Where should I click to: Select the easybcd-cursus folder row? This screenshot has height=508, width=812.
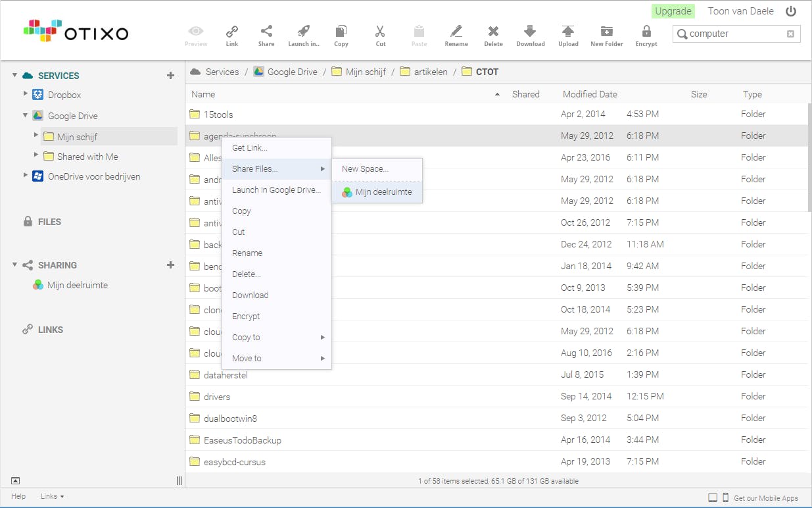pyautogui.click(x=496, y=461)
